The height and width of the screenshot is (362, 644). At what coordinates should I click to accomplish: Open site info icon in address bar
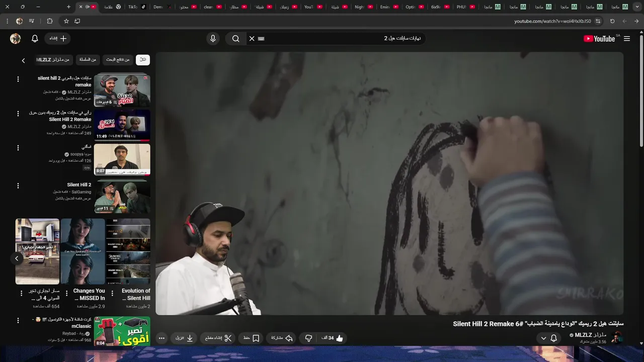pyautogui.click(x=598, y=21)
